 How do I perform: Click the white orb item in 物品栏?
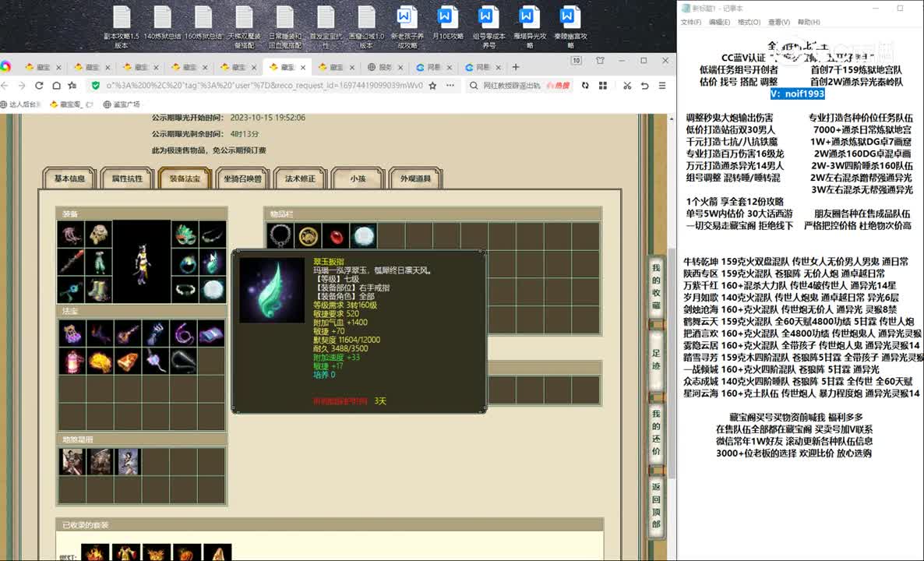364,236
